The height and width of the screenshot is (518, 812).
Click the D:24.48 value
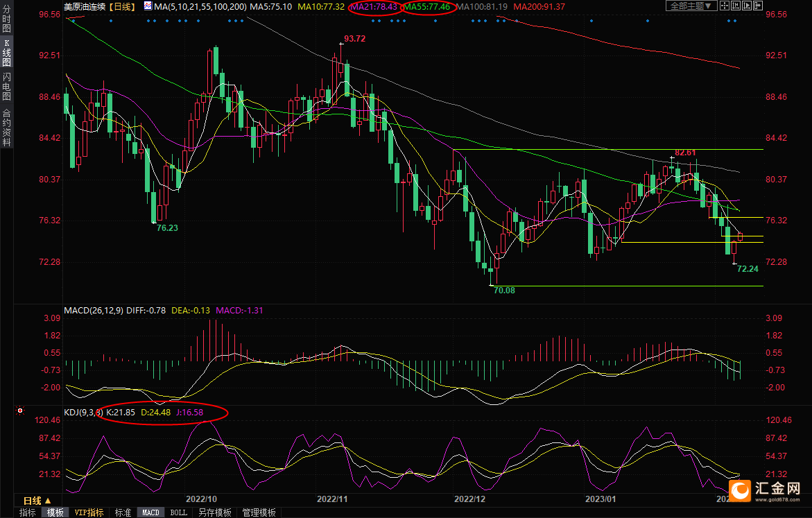pyautogui.click(x=155, y=413)
